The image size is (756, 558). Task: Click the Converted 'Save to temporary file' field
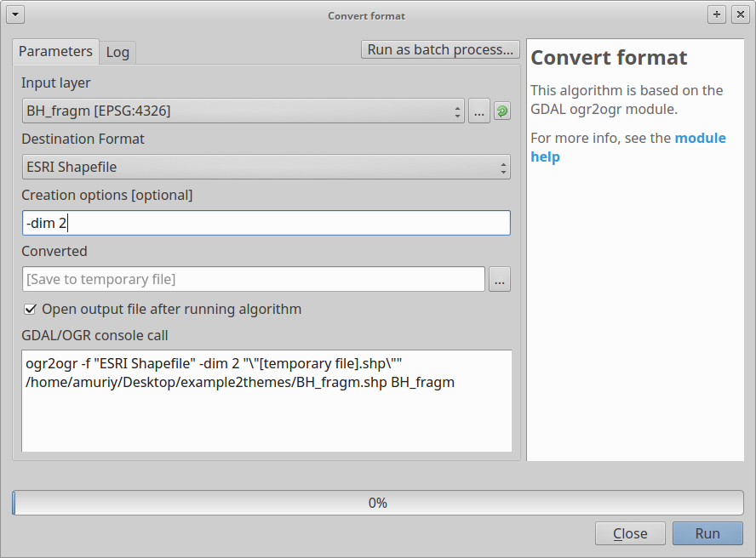pos(253,279)
